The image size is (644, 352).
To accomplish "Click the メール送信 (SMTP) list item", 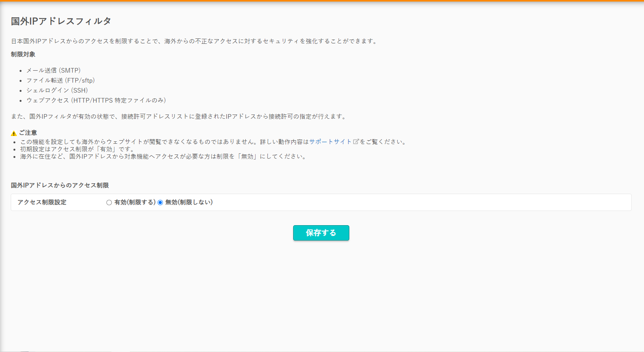I will [x=53, y=70].
